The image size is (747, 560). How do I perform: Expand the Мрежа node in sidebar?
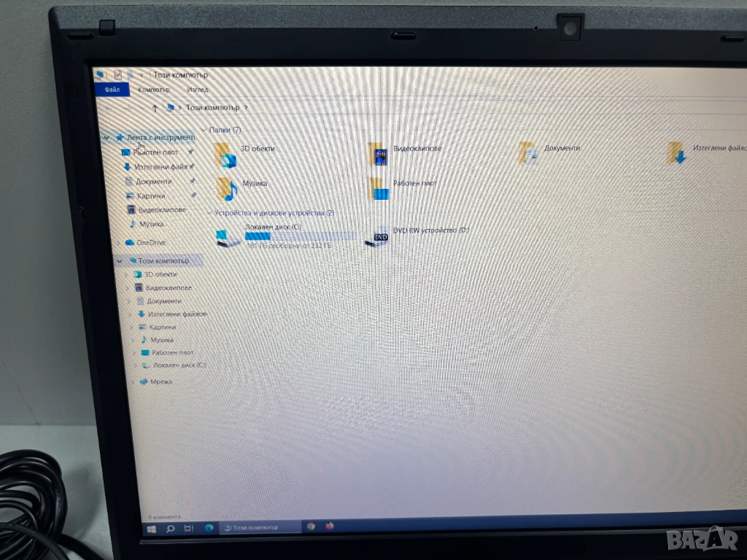pos(132,381)
